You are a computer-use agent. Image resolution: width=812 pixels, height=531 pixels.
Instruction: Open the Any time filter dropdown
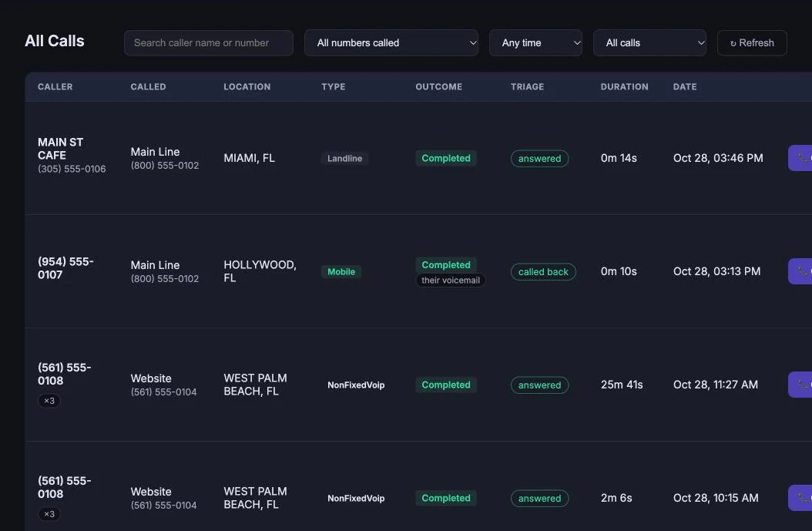coord(535,43)
